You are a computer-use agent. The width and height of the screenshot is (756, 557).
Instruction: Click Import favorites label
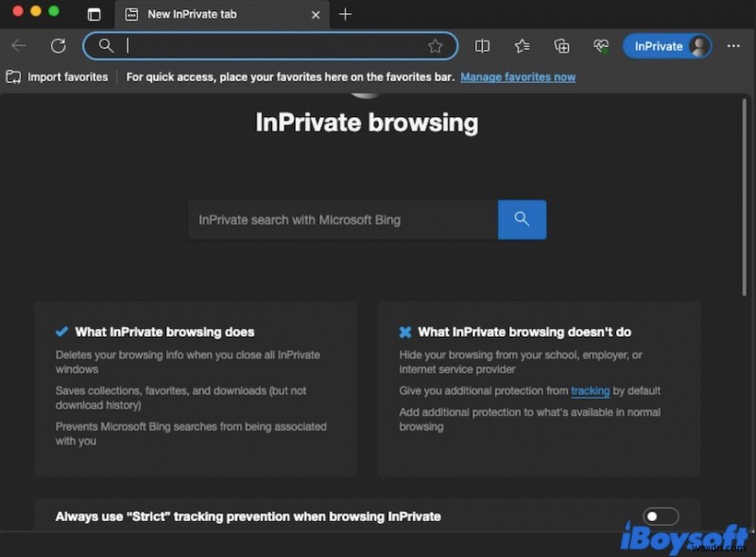coord(68,78)
